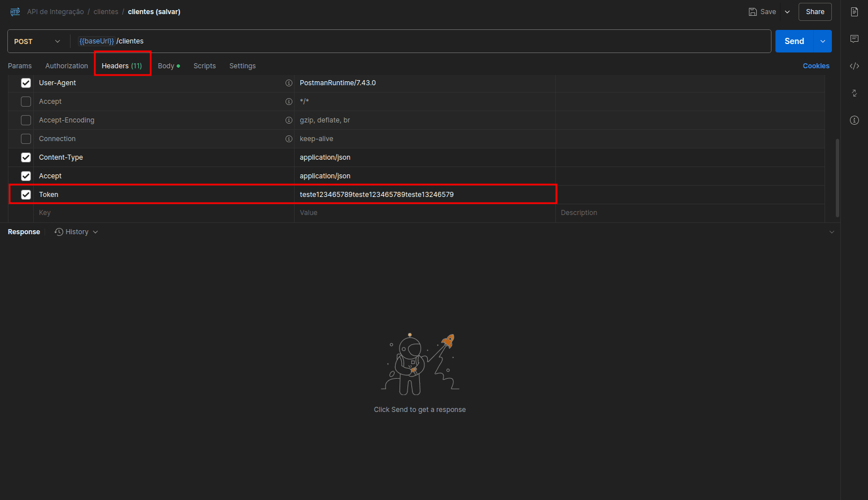Click info icon beside User-Agent header
This screenshot has height=500, width=868.
(x=289, y=83)
